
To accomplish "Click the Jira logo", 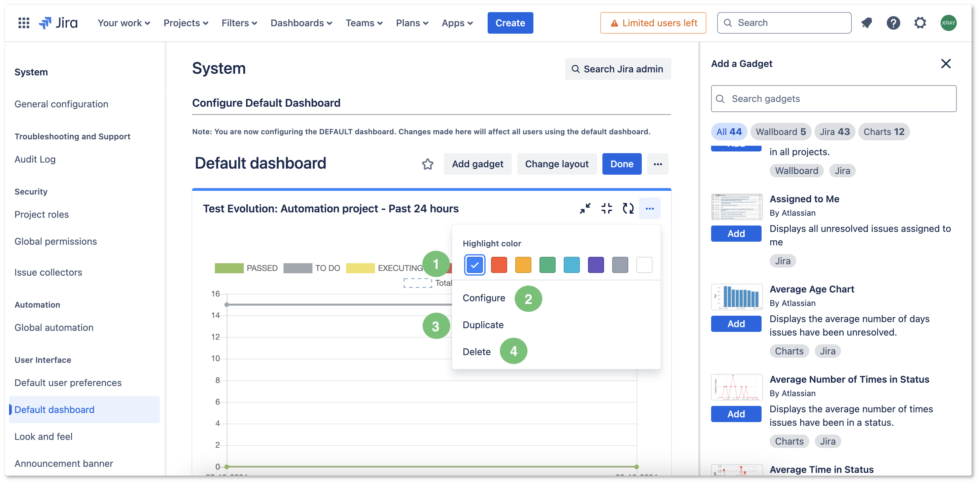I will click(x=58, y=23).
